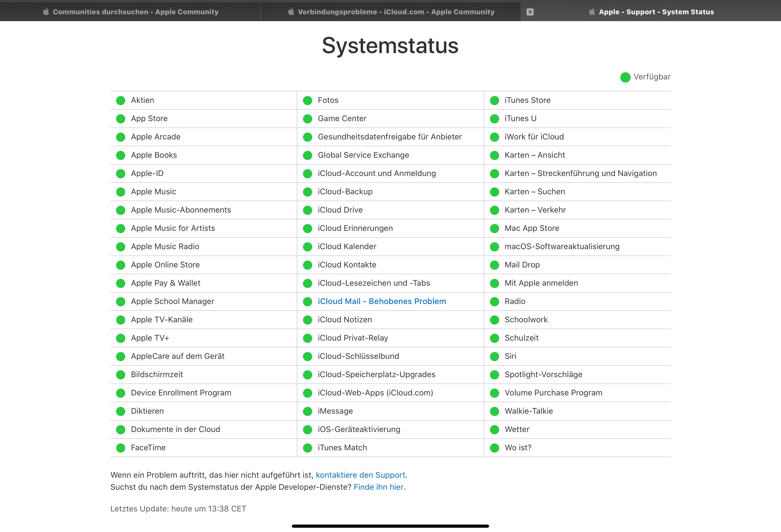This screenshot has width=781, height=532.
Task: Click the status indicator next to Siri
Action: [x=494, y=356]
